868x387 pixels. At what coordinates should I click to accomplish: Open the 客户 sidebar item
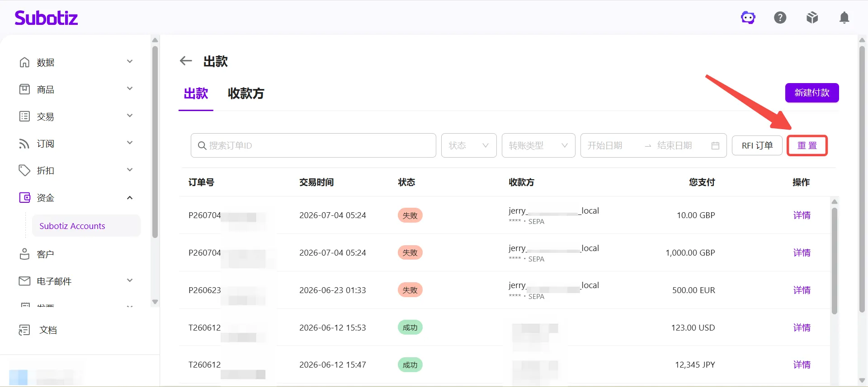(x=45, y=254)
